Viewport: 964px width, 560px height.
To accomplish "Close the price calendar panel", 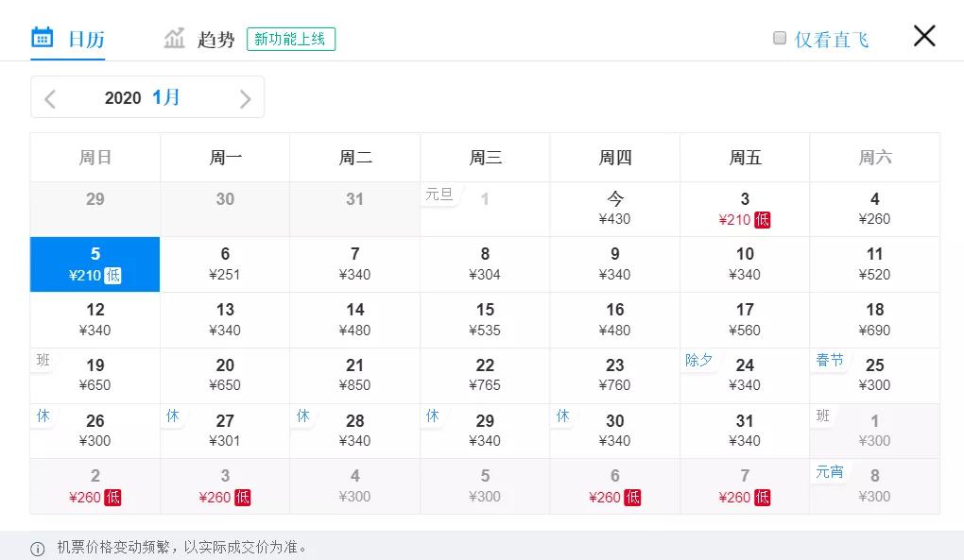I will pyautogui.click(x=923, y=36).
